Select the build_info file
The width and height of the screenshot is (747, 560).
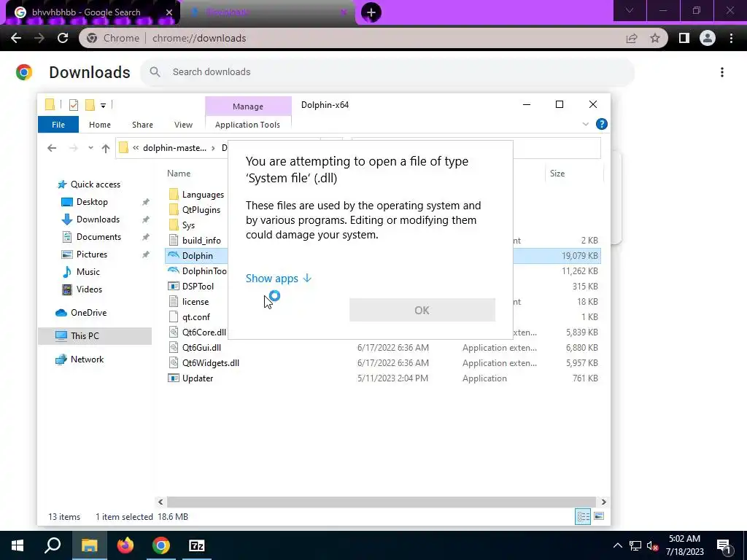tap(201, 241)
